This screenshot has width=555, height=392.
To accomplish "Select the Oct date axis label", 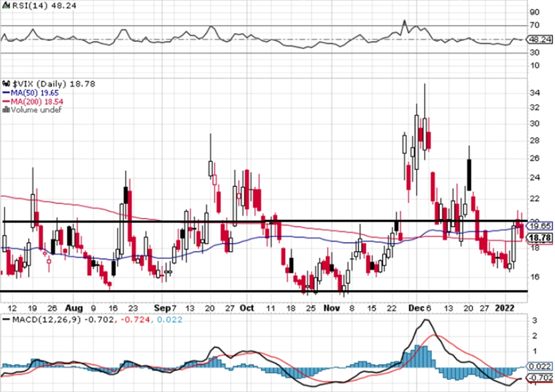I will coord(247,308).
